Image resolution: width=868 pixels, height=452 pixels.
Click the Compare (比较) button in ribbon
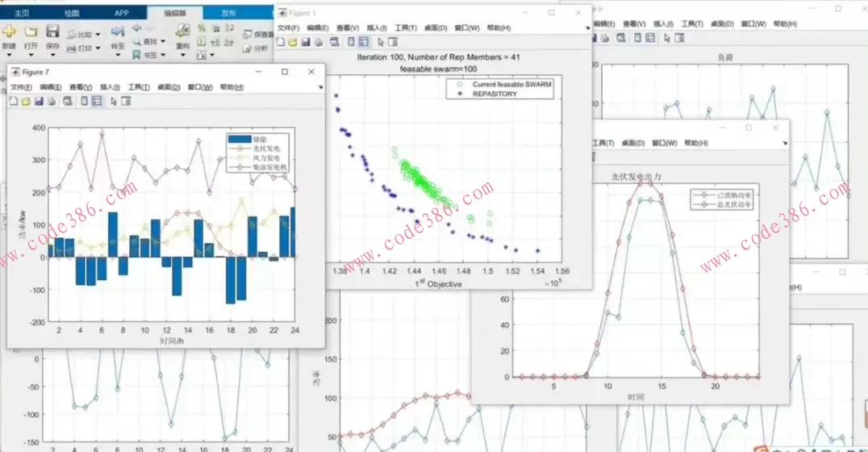click(x=81, y=35)
